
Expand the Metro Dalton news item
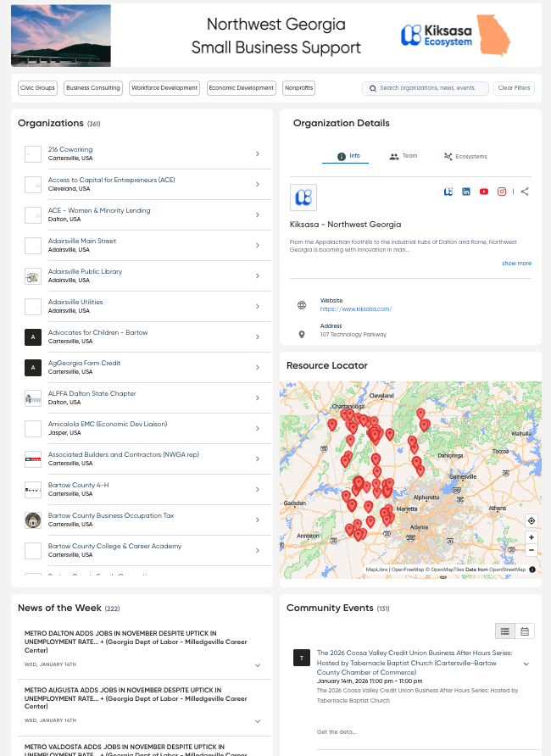pos(258,665)
